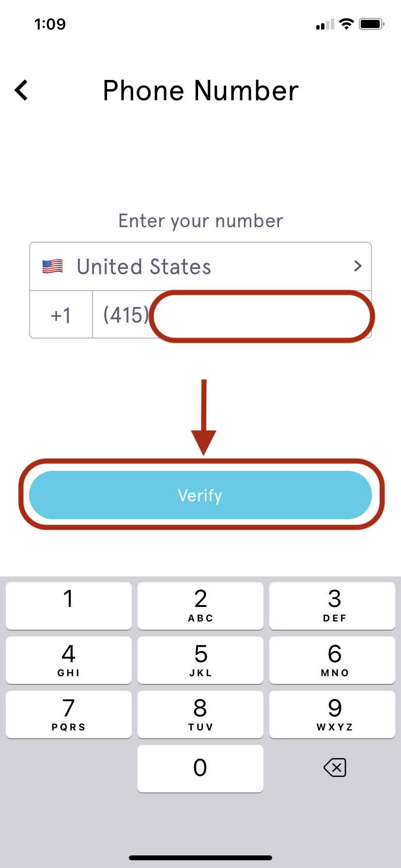The width and height of the screenshot is (401, 868).
Task: Tap the battery indicator icon
Action: pos(371,24)
